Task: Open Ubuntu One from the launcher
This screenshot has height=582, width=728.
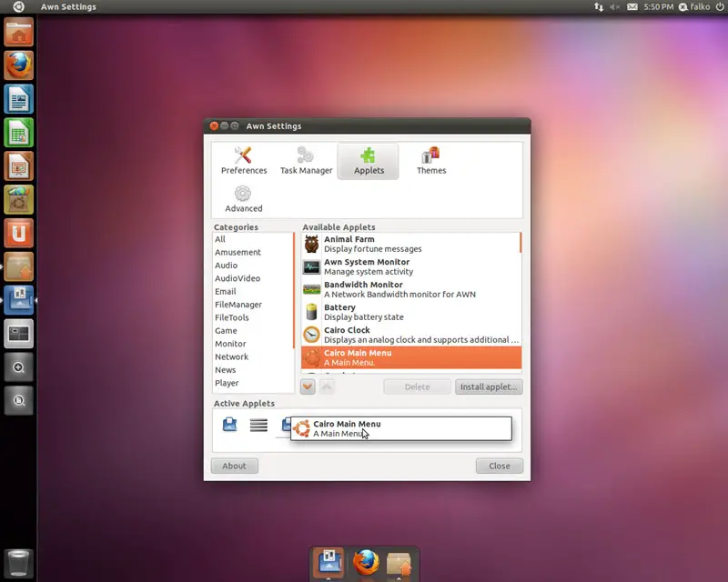Action: [x=18, y=233]
